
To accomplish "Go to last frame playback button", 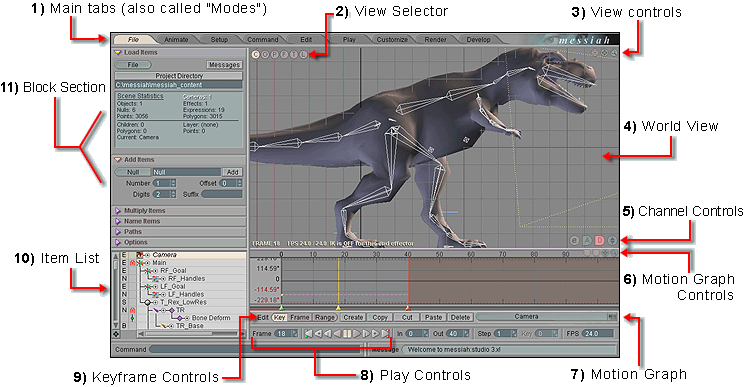I will [x=385, y=333].
